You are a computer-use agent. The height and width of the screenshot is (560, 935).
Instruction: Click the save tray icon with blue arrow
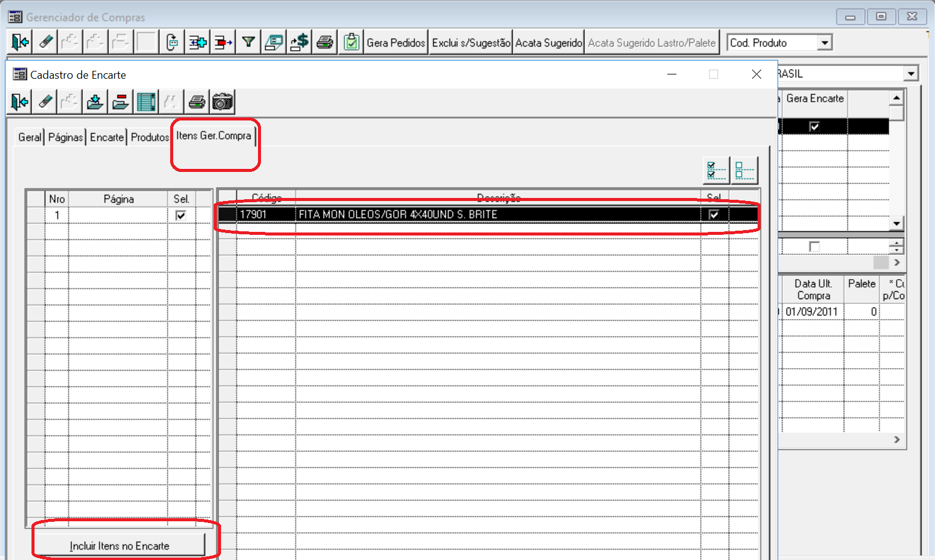pyautogui.click(x=95, y=102)
